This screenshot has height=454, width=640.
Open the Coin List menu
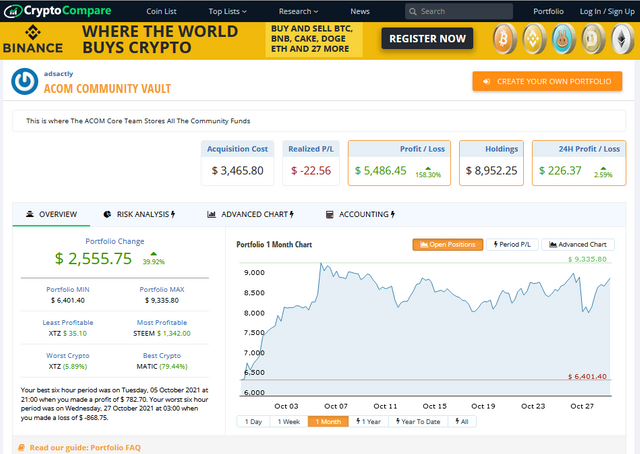click(161, 11)
